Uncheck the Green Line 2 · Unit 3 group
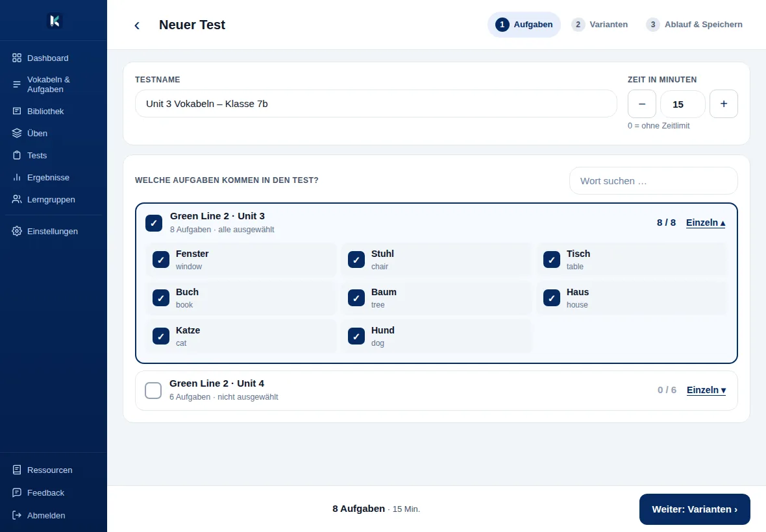This screenshot has height=532, width=766. (153, 223)
